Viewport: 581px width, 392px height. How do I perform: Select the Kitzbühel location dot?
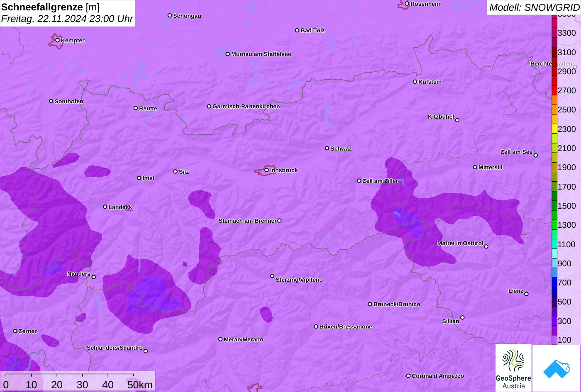tap(457, 120)
